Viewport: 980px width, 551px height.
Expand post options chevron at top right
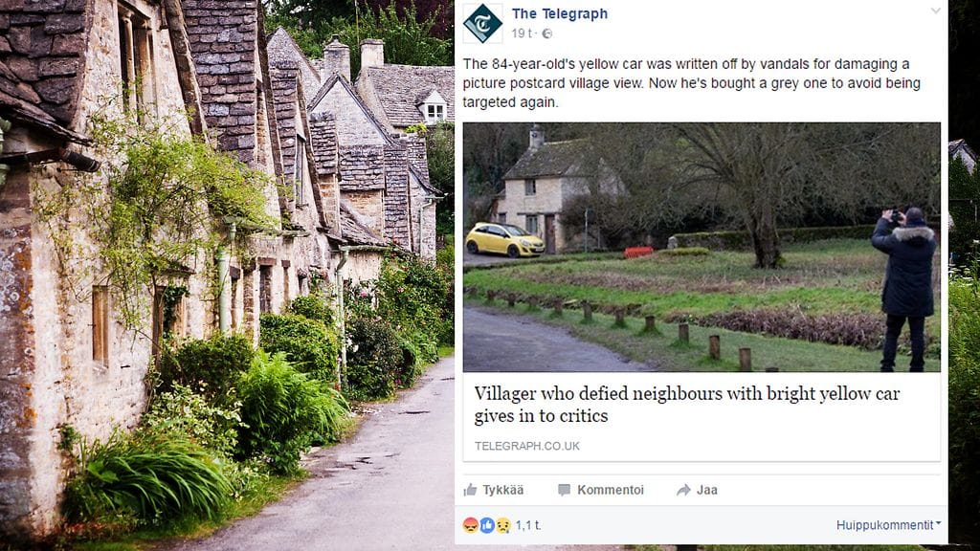point(936,11)
